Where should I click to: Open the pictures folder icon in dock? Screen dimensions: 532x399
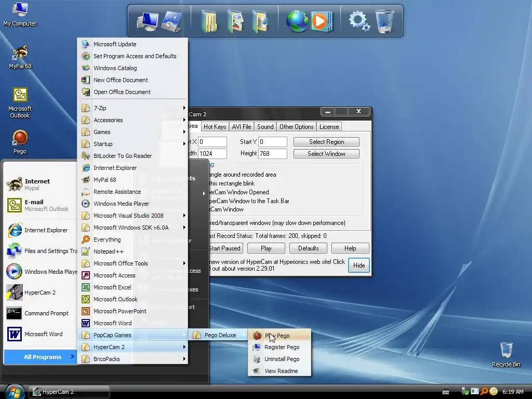point(235,21)
